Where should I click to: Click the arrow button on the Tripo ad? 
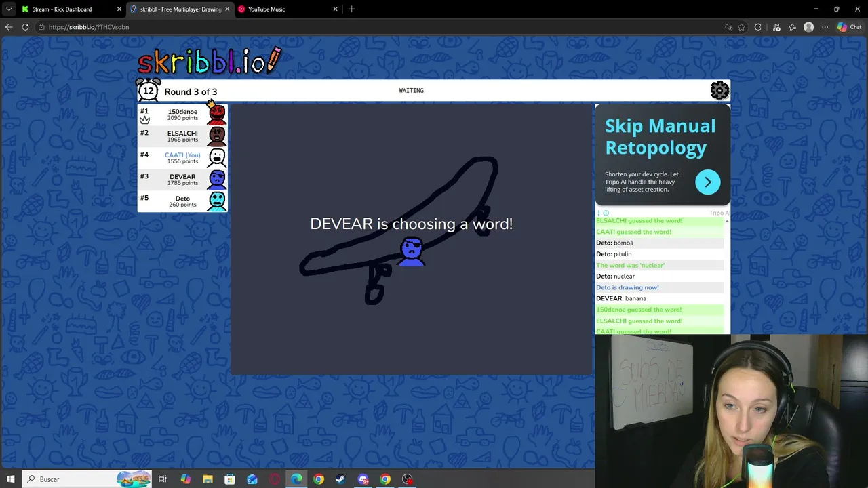coord(707,182)
